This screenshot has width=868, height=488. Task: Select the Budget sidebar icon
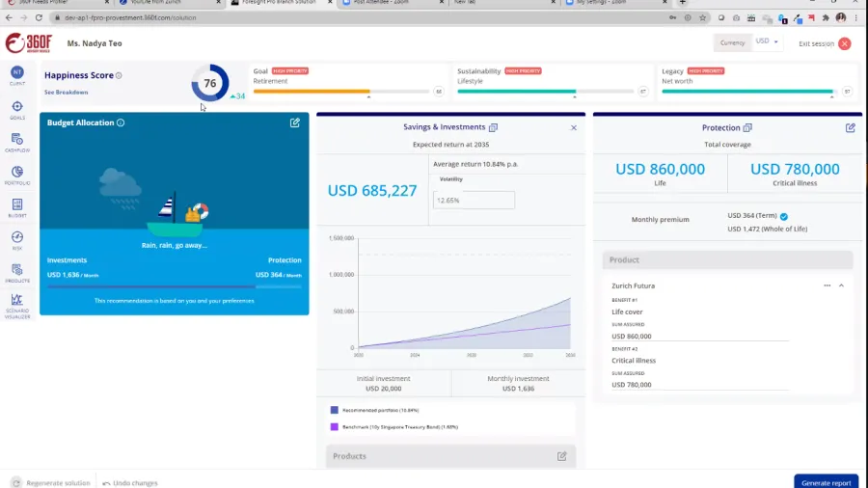17,206
